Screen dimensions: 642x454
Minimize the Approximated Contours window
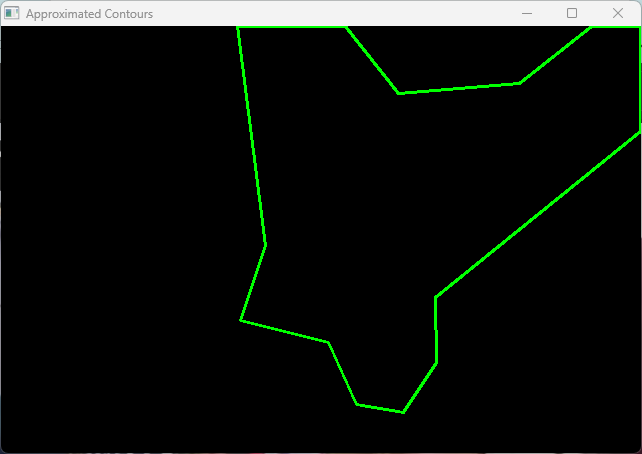(x=527, y=14)
